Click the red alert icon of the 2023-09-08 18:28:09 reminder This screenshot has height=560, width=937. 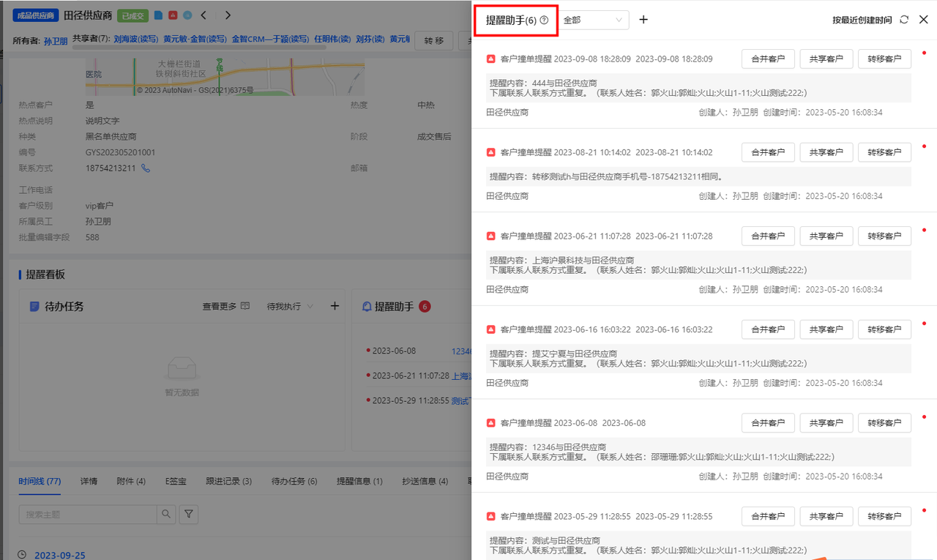pyautogui.click(x=491, y=59)
